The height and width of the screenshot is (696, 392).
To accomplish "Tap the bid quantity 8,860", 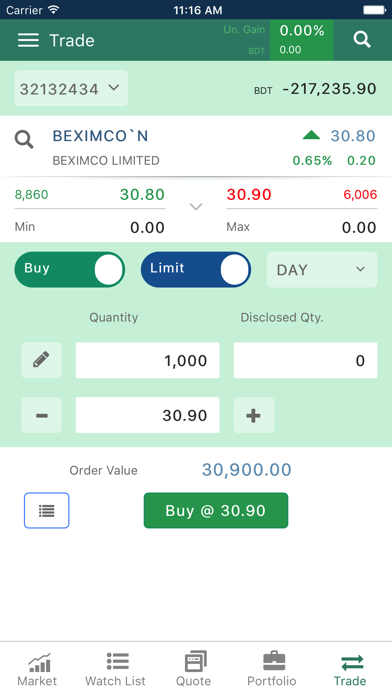I will tap(32, 194).
